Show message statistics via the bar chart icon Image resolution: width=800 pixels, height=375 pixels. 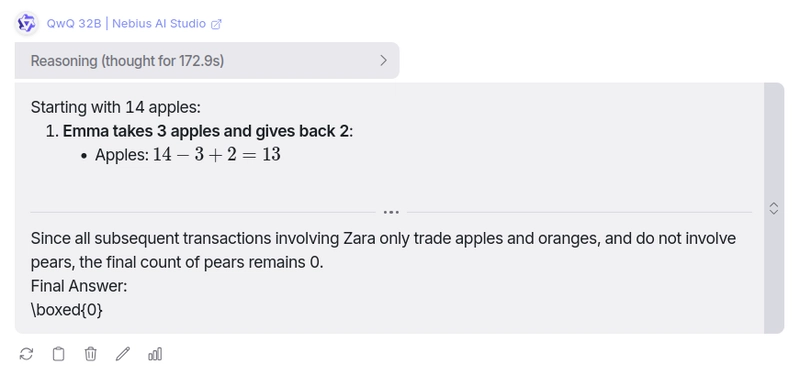(x=155, y=354)
